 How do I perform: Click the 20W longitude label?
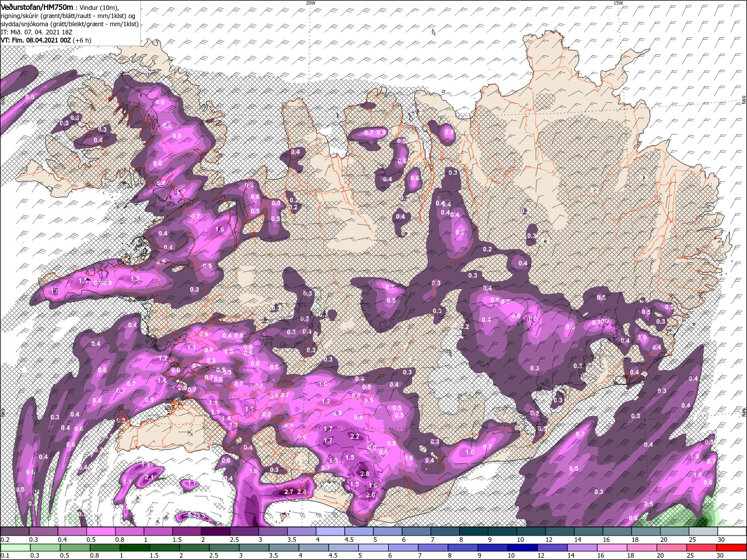coord(310,3)
